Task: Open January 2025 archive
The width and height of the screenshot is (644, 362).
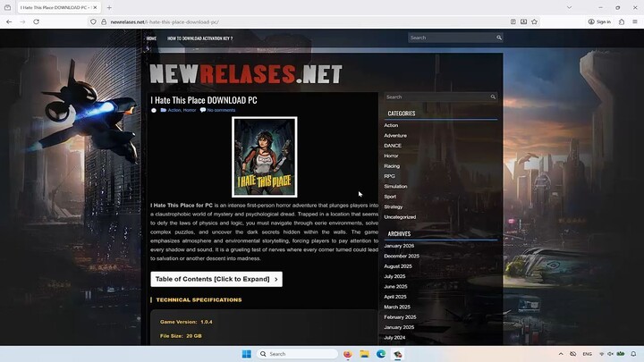Action: click(399, 327)
